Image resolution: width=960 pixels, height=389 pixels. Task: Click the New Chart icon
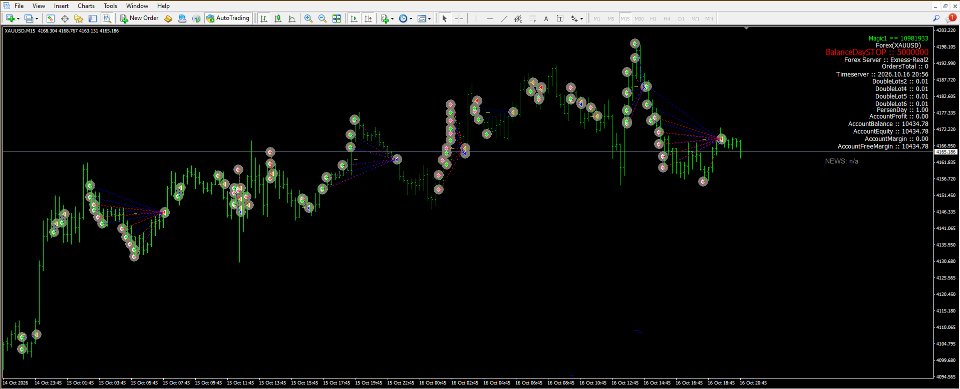click(10, 18)
